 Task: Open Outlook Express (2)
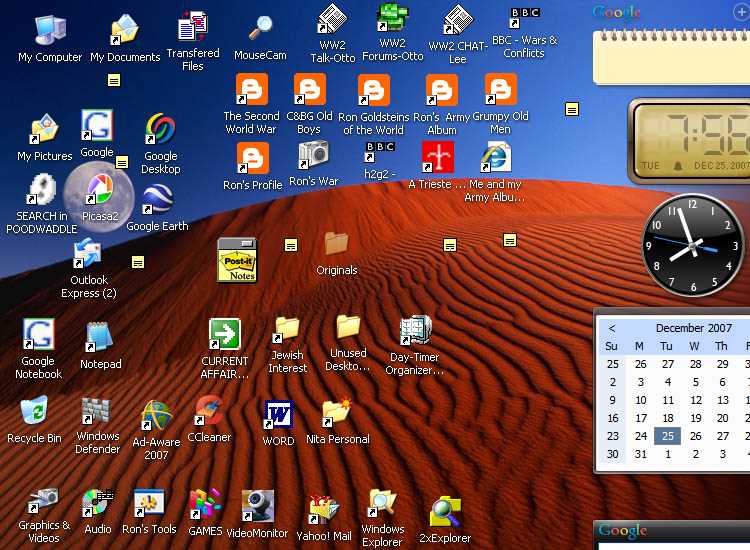click(x=87, y=256)
